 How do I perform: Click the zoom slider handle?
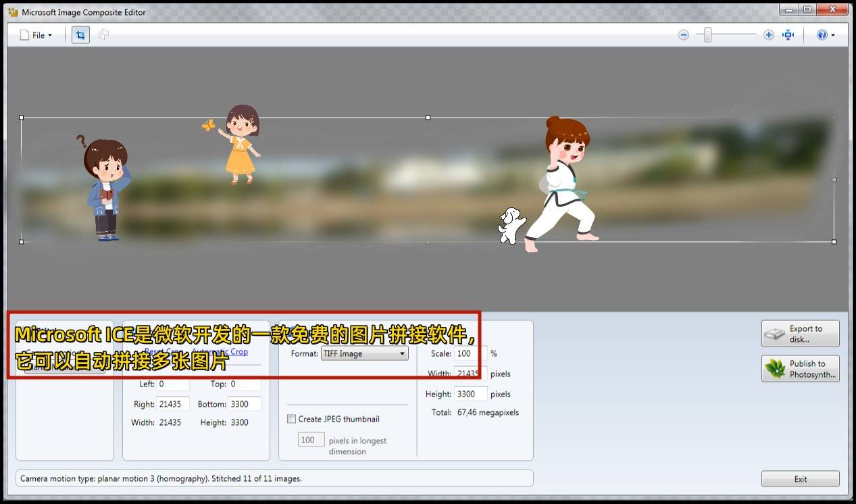click(707, 35)
